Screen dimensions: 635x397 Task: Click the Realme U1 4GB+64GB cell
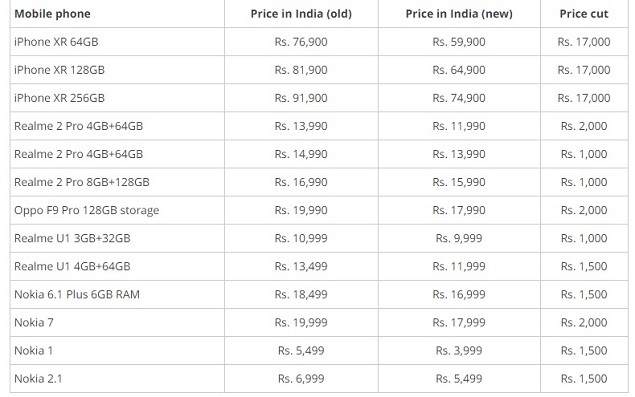click(x=72, y=266)
